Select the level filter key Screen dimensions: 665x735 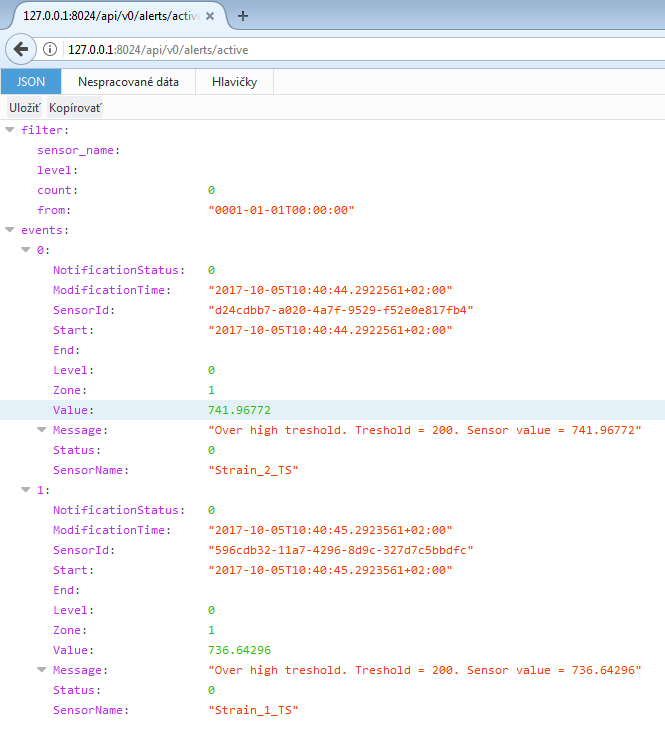click(x=57, y=170)
